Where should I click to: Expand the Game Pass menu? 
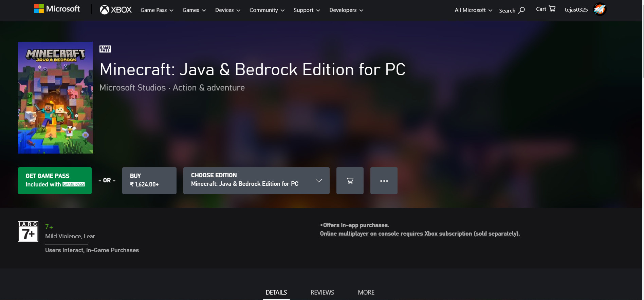(157, 10)
